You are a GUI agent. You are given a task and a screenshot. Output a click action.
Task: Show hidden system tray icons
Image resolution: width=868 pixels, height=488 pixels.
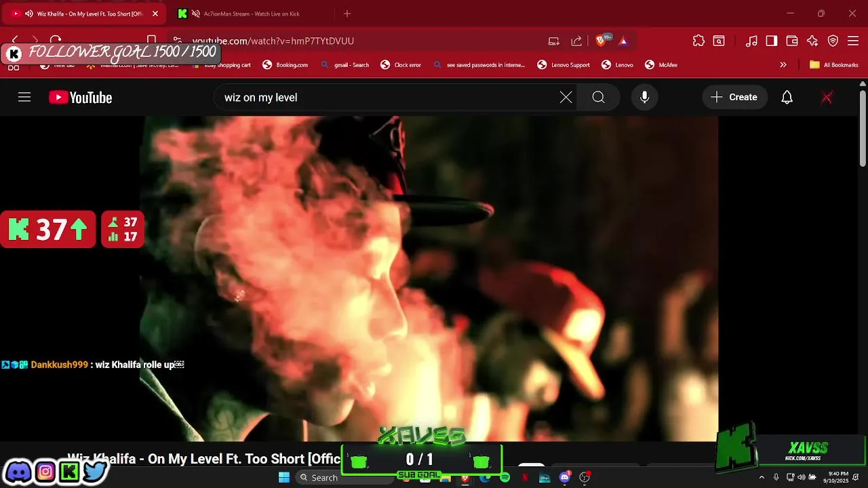[x=761, y=478]
